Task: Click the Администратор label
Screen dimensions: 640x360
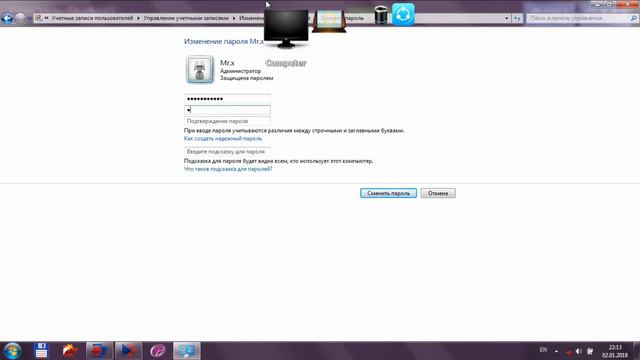Action: (240, 71)
